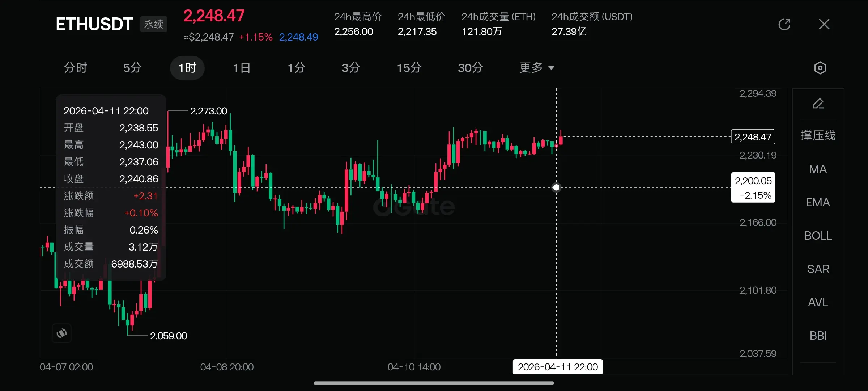Expand the 更多 timeframe dropdown
868x391 pixels.
coord(537,68)
